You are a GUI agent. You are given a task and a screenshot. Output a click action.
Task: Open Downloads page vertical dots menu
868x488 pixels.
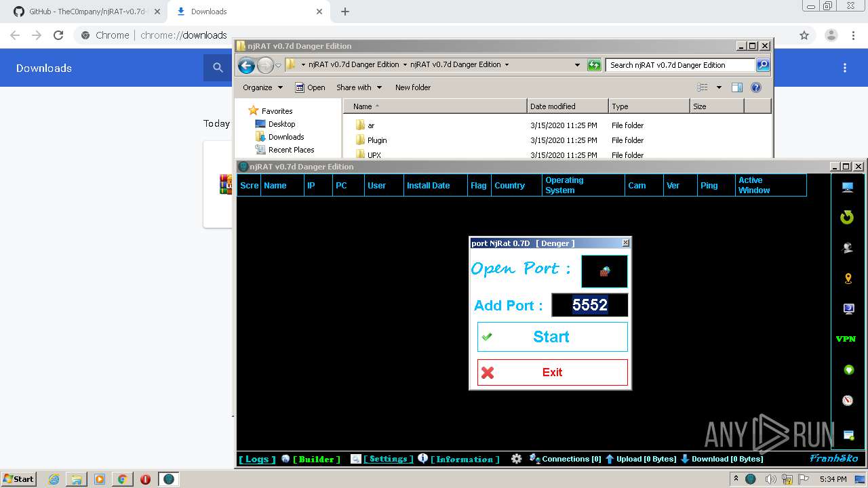pyautogui.click(x=845, y=68)
